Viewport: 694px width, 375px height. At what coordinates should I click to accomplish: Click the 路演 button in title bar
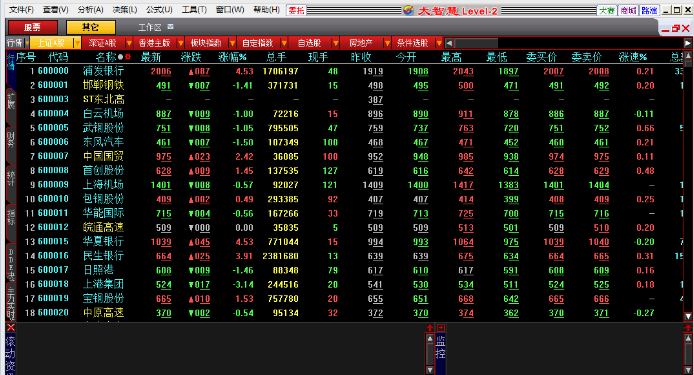[x=649, y=10]
